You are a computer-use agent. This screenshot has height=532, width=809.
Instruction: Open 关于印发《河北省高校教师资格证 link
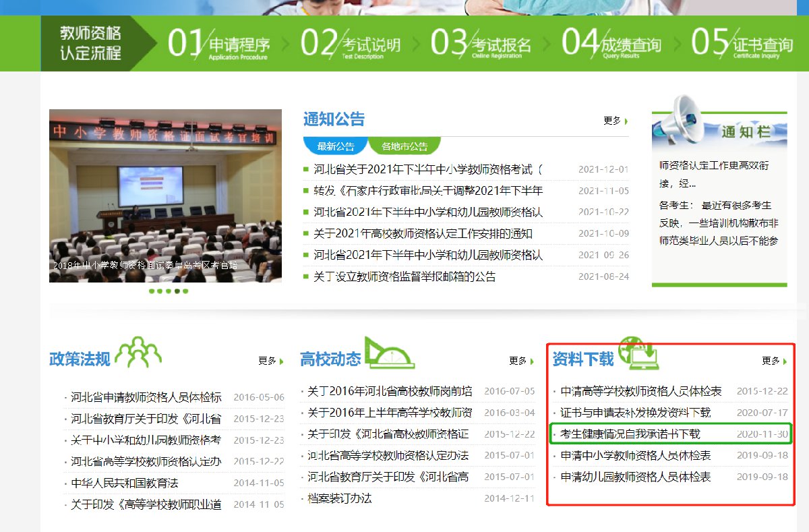(x=388, y=434)
